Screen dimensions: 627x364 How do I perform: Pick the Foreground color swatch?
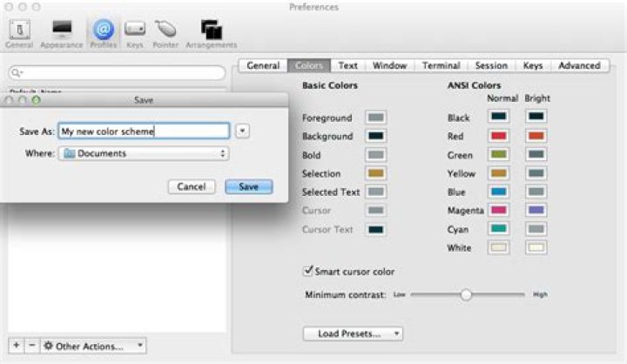[x=375, y=118]
